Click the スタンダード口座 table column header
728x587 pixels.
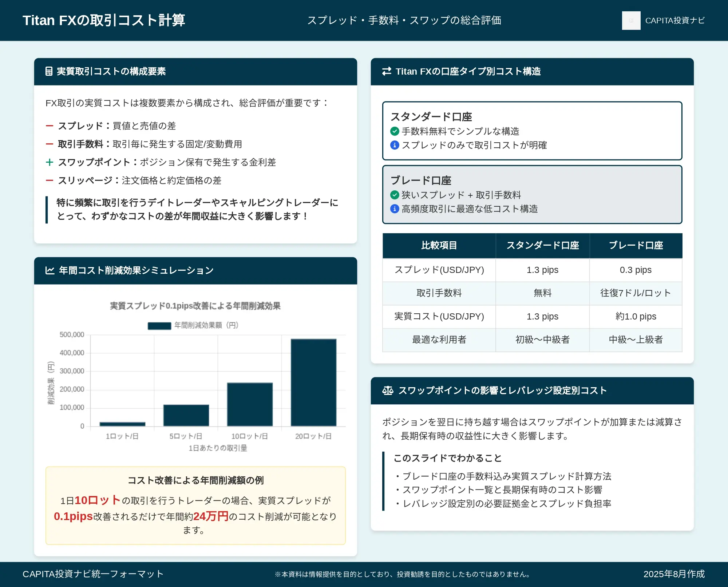pyautogui.click(x=542, y=246)
